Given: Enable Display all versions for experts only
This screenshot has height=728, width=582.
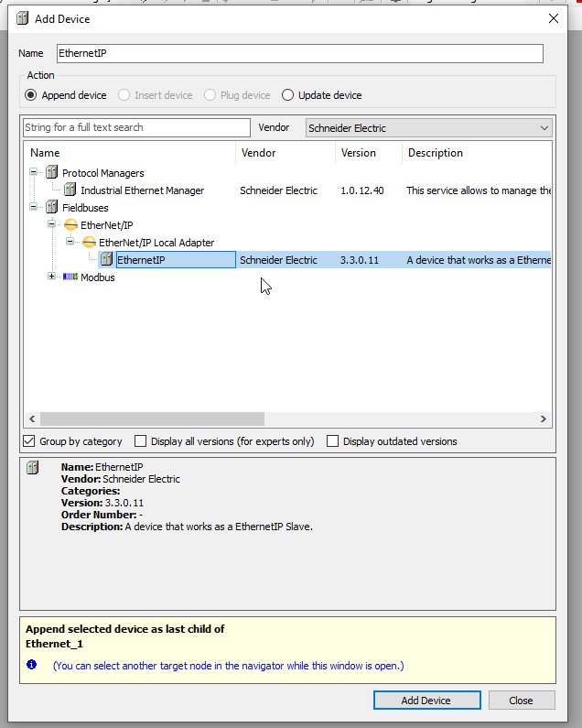Looking at the screenshot, I should (x=140, y=441).
